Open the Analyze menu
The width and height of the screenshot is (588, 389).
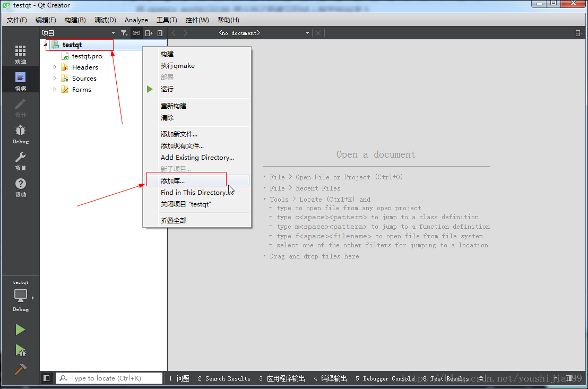[136, 20]
